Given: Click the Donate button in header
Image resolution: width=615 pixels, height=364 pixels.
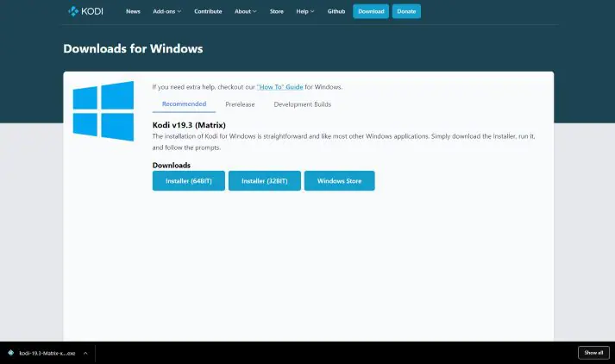Looking at the screenshot, I should point(406,11).
